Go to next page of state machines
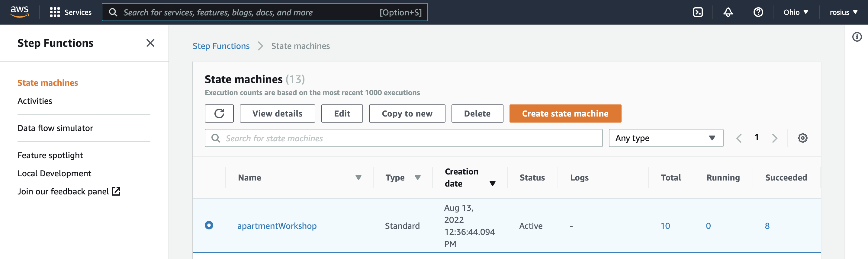 [x=775, y=138]
